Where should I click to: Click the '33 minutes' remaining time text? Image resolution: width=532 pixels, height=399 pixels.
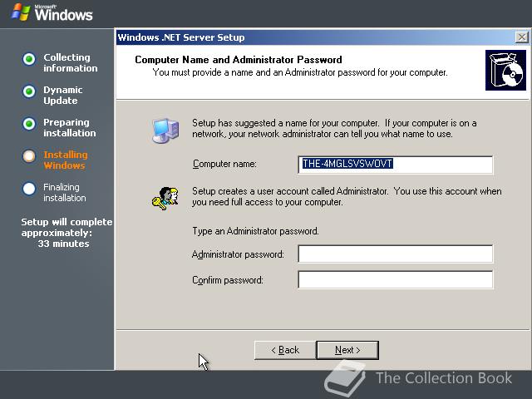coord(63,244)
